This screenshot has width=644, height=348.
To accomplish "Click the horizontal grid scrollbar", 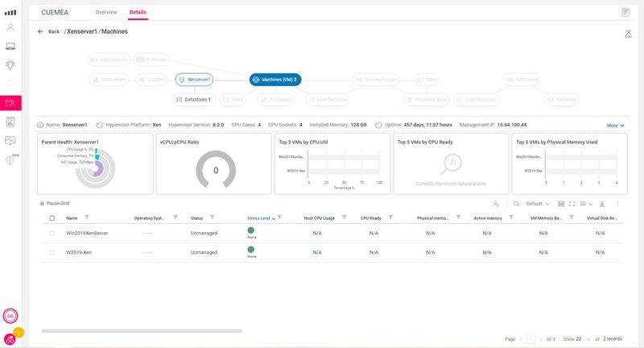I will pyautogui.click(x=142, y=331).
